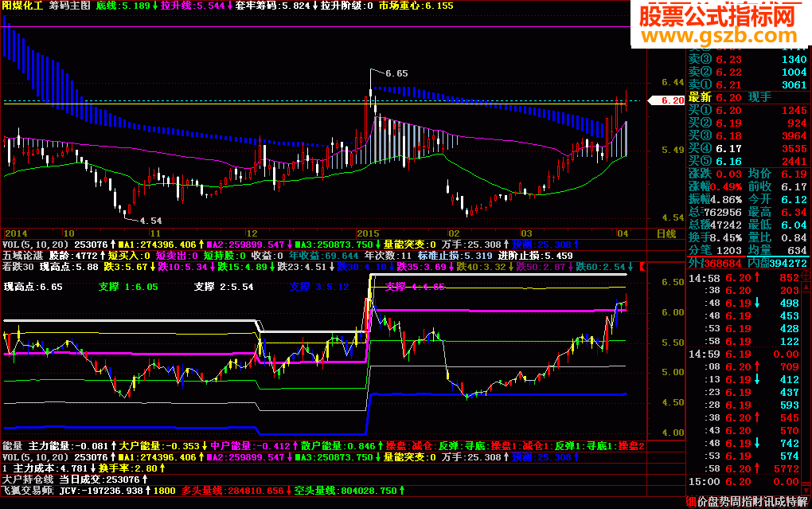The width and height of the screenshot is (812, 509).
Task: Select the 卖② 6.22 ask row
Action: point(748,72)
